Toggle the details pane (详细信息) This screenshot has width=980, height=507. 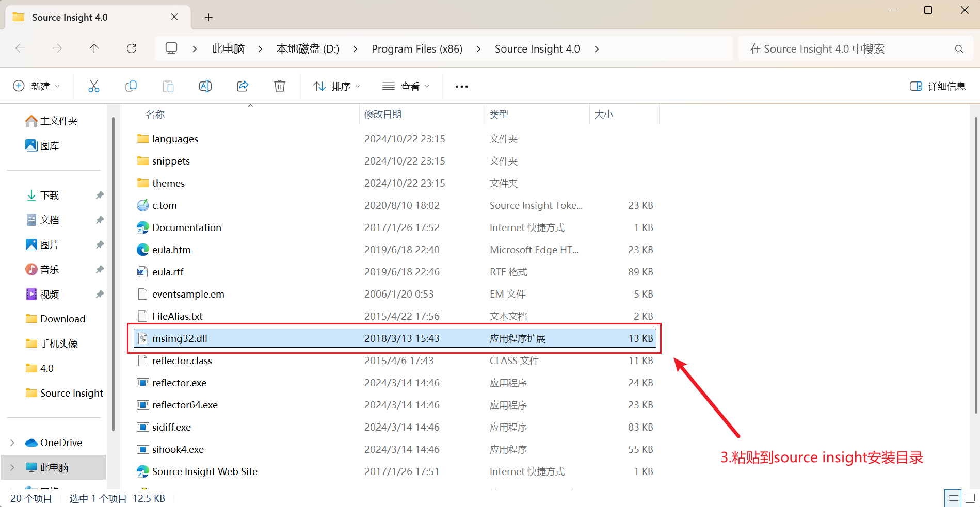point(938,86)
